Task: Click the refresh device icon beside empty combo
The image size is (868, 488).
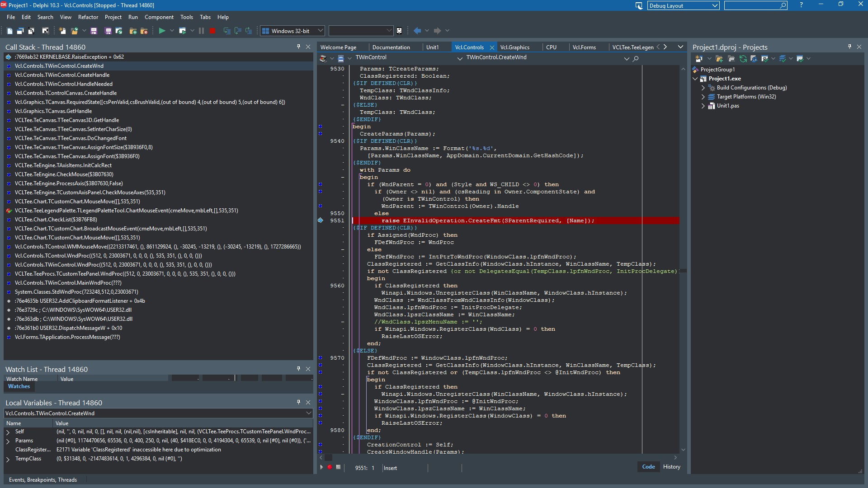Action: (x=399, y=31)
